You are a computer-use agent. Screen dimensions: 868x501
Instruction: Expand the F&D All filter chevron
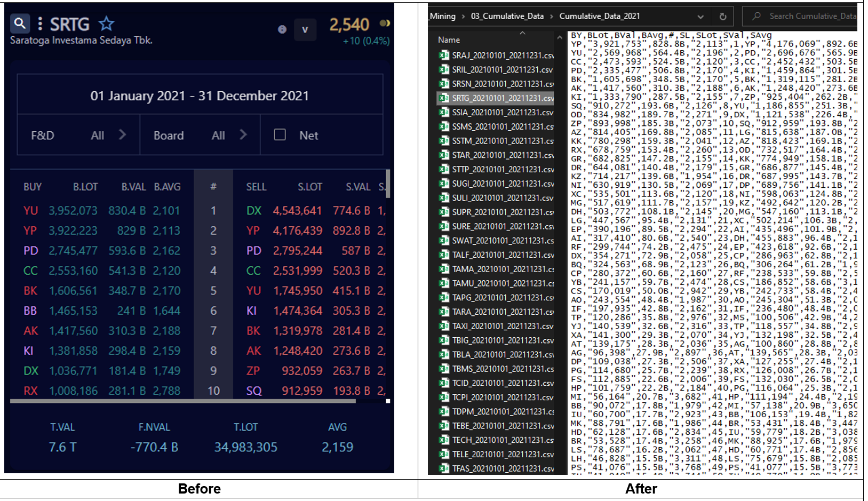(x=122, y=134)
